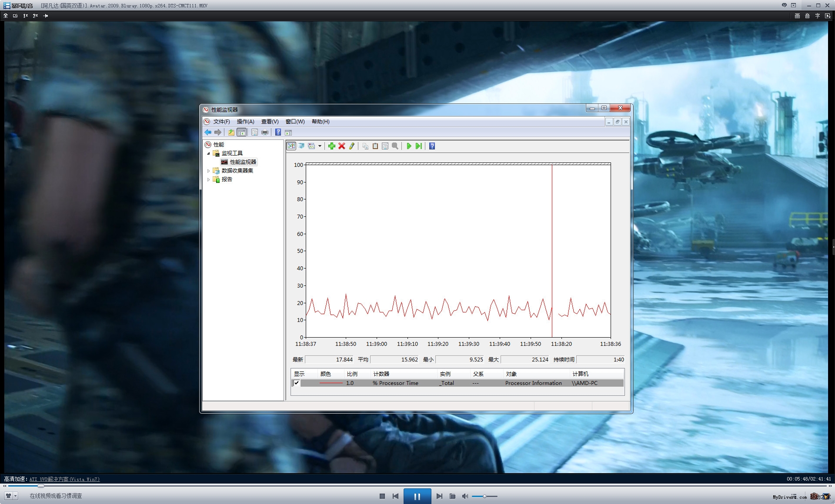This screenshot has height=504, width=835.
Task: Uncheck the % Processor Time display checkbox
Action: pyautogui.click(x=297, y=383)
